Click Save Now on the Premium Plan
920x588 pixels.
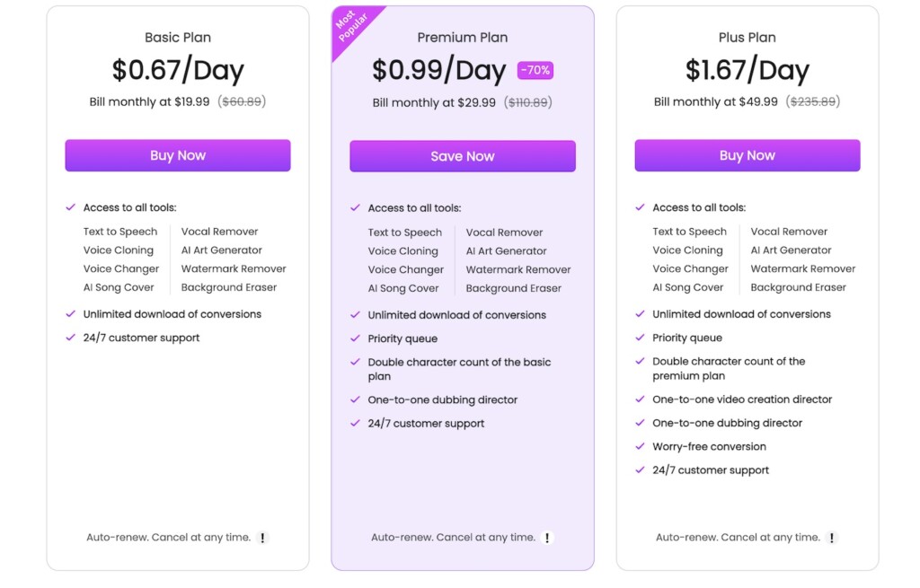tap(462, 155)
